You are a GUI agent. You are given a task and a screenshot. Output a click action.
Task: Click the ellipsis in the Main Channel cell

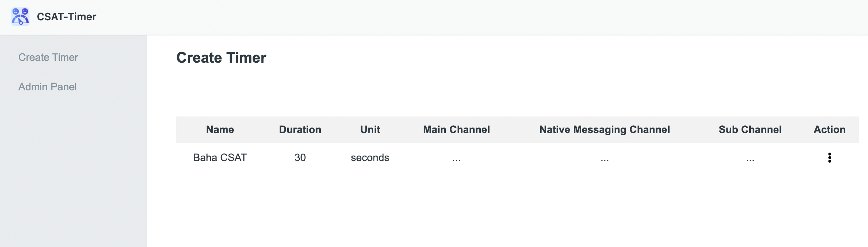(x=456, y=158)
